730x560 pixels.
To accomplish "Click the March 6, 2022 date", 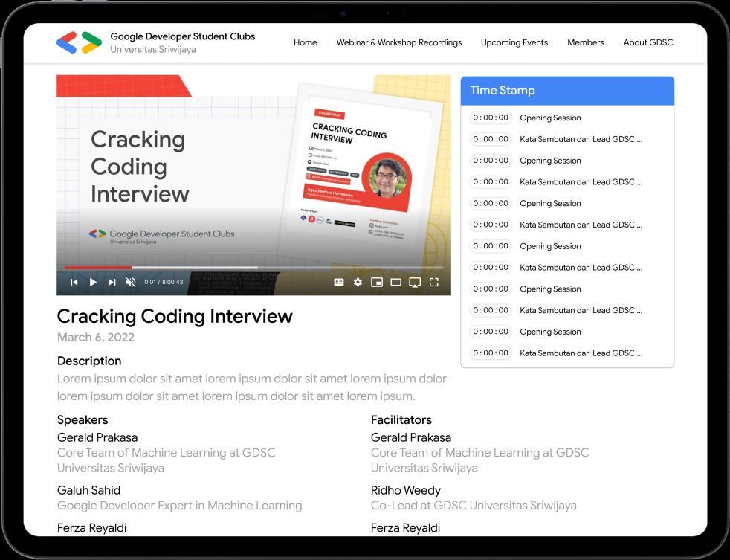I will [x=95, y=338].
